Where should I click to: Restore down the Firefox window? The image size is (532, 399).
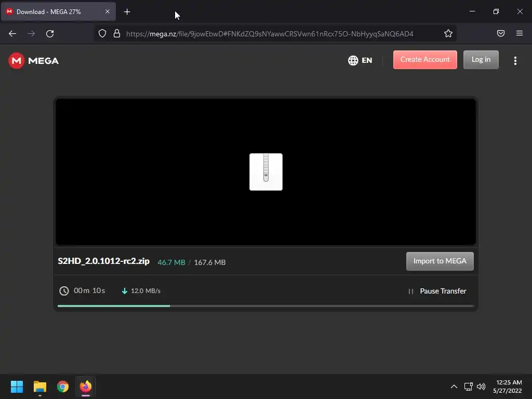(x=496, y=11)
